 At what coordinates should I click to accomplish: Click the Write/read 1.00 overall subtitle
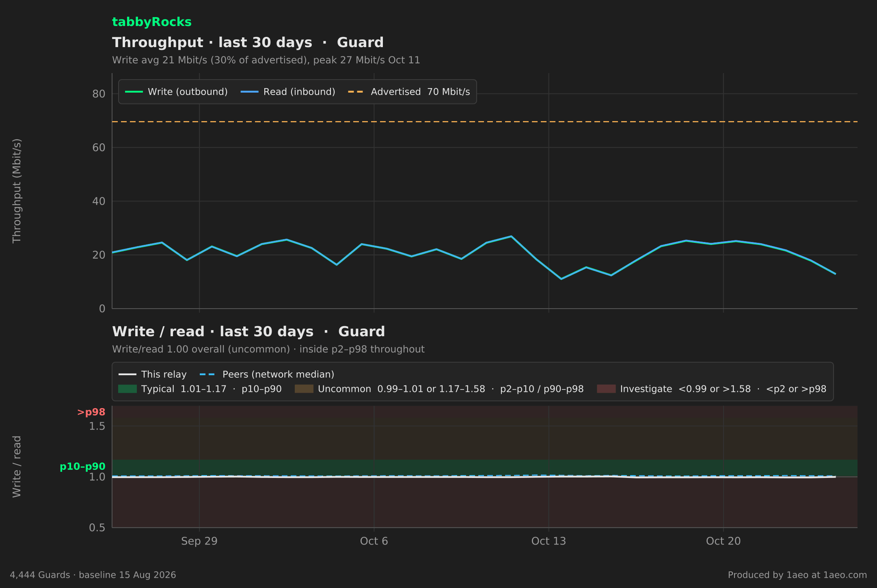click(x=268, y=349)
